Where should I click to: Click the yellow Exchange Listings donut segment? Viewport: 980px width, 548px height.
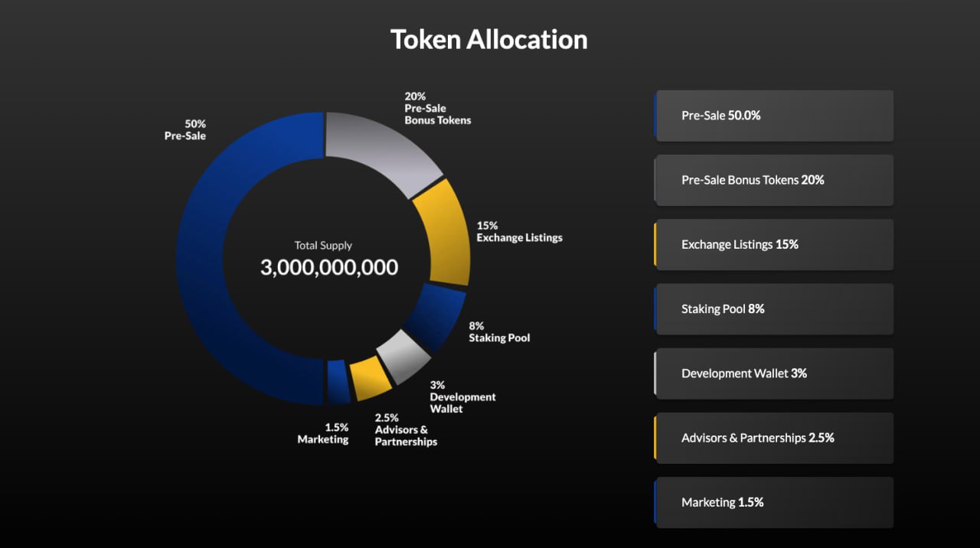click(x=443, y=232)
